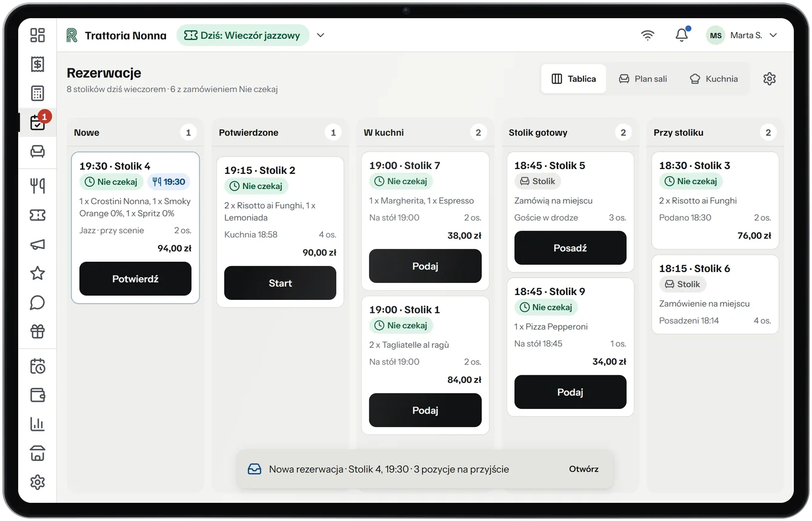Open the megaphone promotions icon
Viewport: 812px width, 521px height.
(38, 244)
